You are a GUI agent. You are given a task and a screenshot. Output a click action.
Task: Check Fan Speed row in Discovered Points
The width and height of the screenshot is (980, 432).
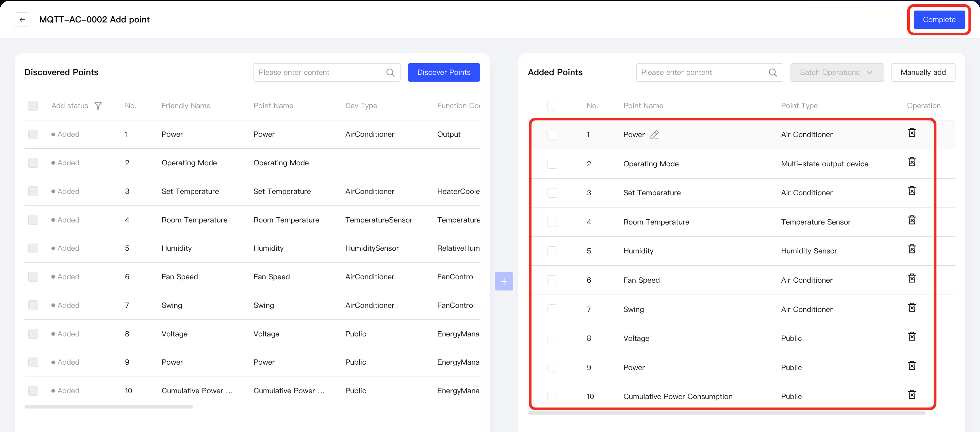(33, 277)
